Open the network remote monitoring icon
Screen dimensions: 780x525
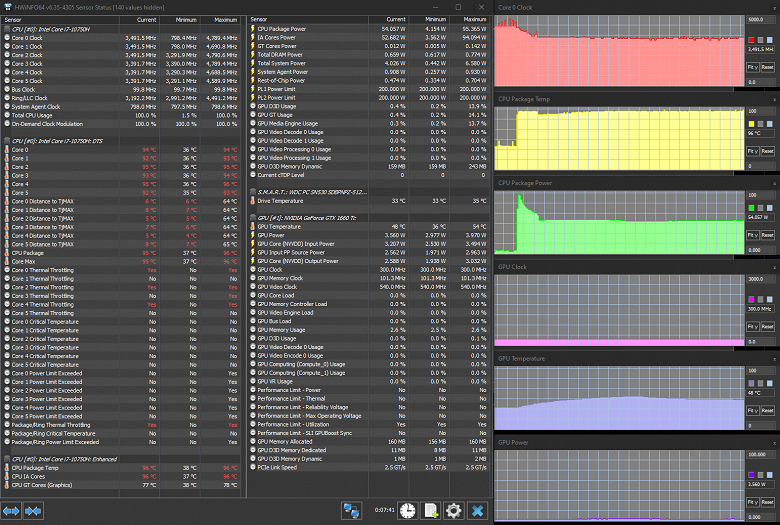[351, 510]
